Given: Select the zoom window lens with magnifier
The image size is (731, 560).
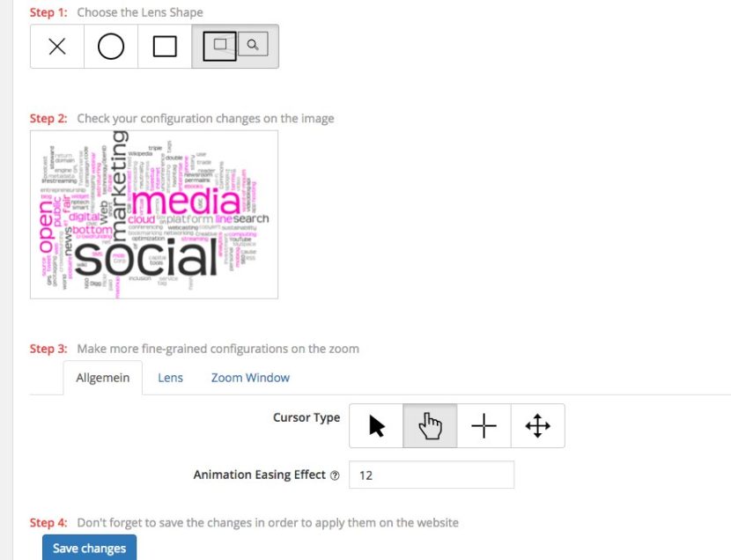Looking at the screenshot, I should [235, 47].
